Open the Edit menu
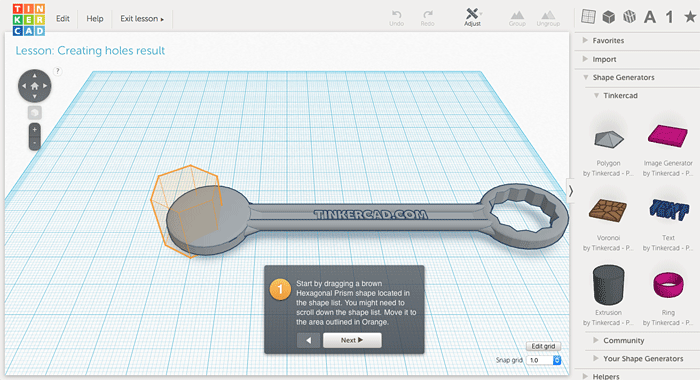Viewport: 700px width, 380px height. coord(62,19)
